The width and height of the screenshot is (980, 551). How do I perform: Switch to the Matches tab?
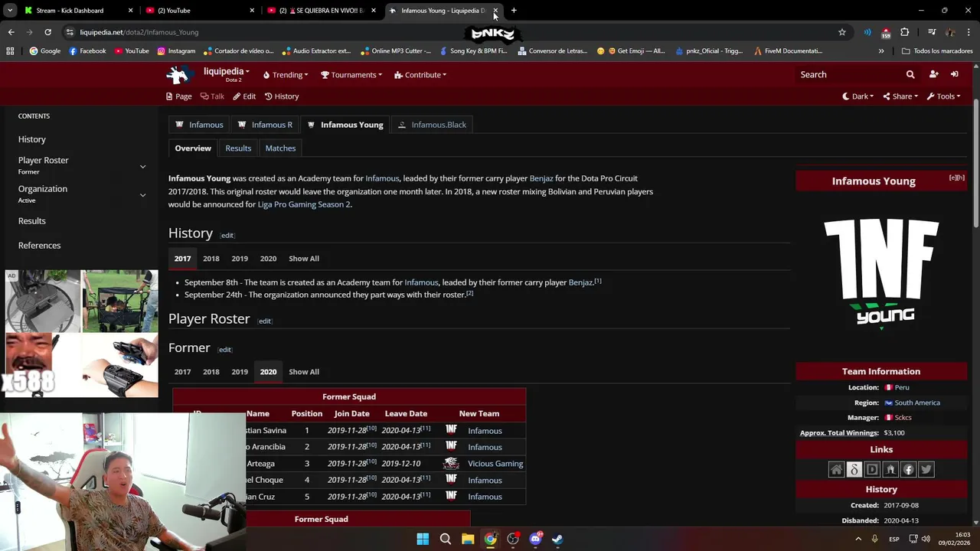pos(280,148)
